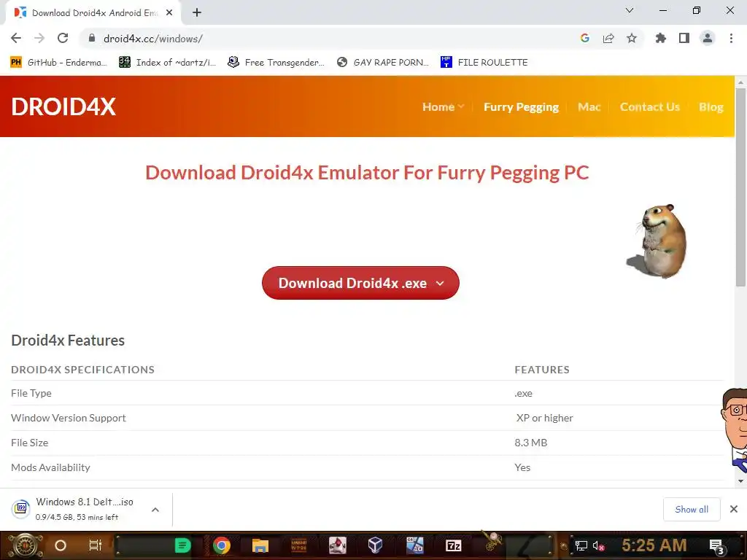Expand the Home navigation dropdown
747x560 pixels.
coord(443,106)
